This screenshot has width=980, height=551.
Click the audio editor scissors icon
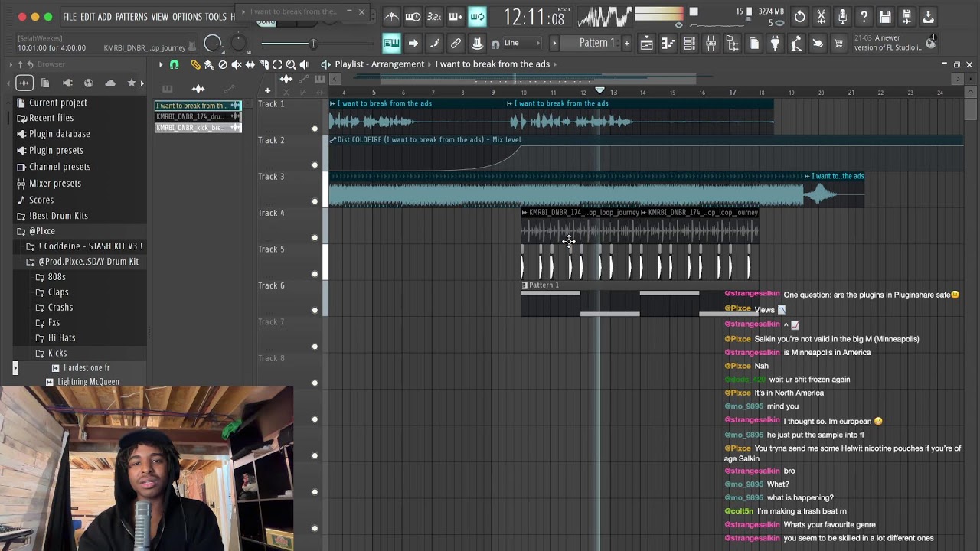pyautogui.click(x=822, y=17)
